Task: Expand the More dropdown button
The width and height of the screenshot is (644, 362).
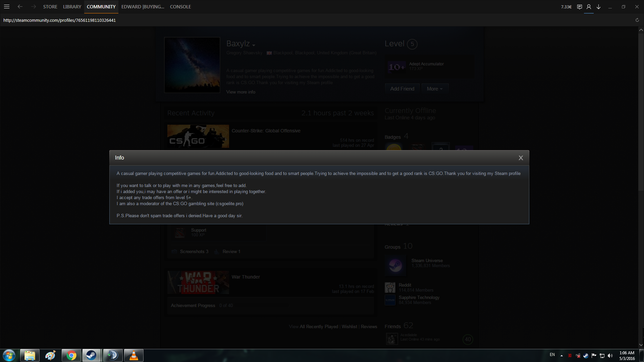Action: [x=435, y=89]
